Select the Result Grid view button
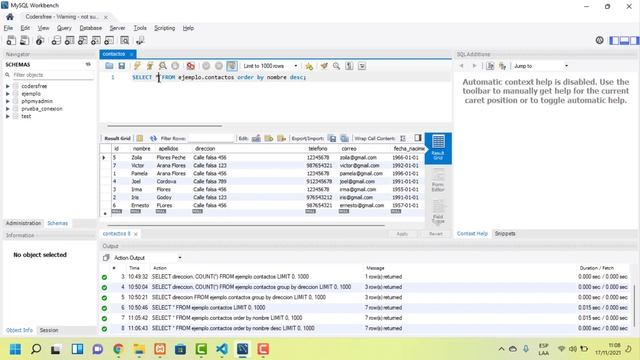This screenshot has width=640, height=360. pos(438,148)
